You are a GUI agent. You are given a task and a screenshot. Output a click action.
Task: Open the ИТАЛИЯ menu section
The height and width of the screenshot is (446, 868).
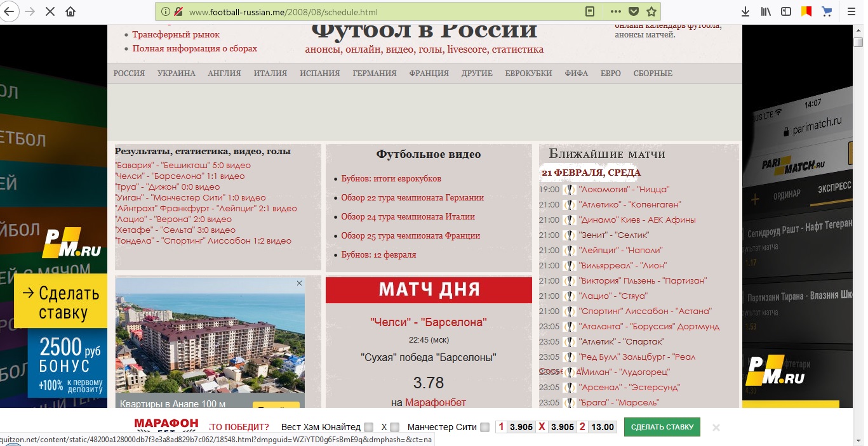click(270, 74)
